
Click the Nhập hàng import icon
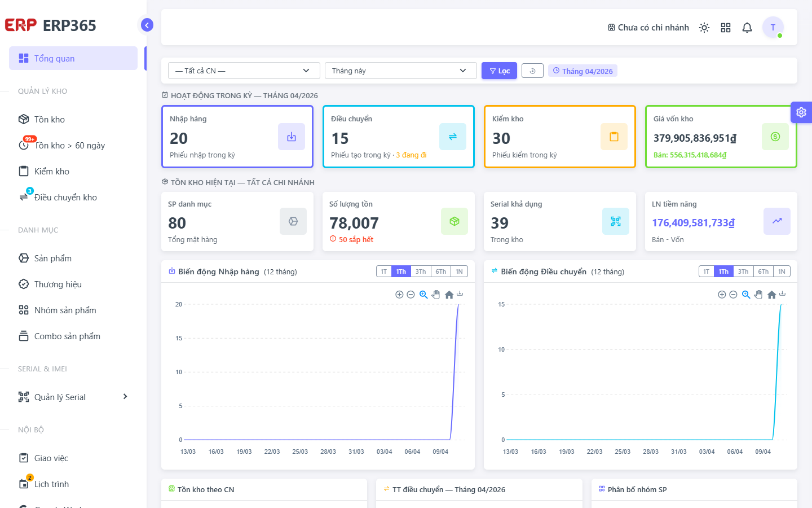[292, 137]
